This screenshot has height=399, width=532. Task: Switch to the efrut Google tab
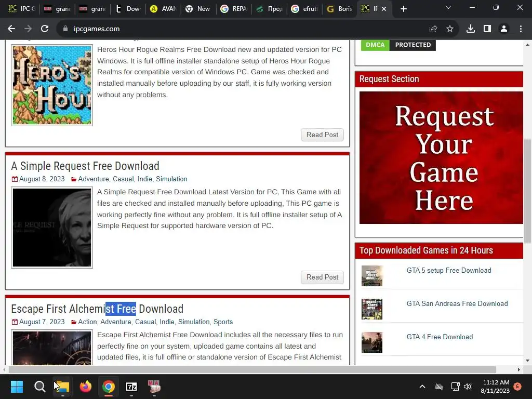coord(304,9)
